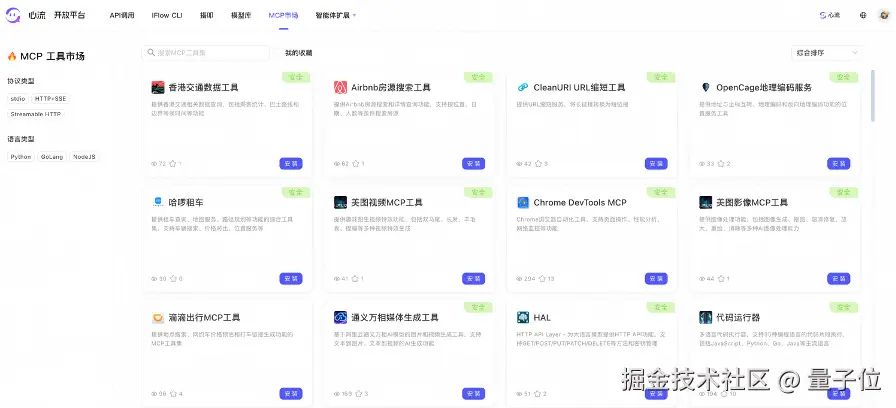Click the Chrome DevTools MCP icon
Viewport: 896px width, 408px height.
pyautogui.click(x=523, y=202)
